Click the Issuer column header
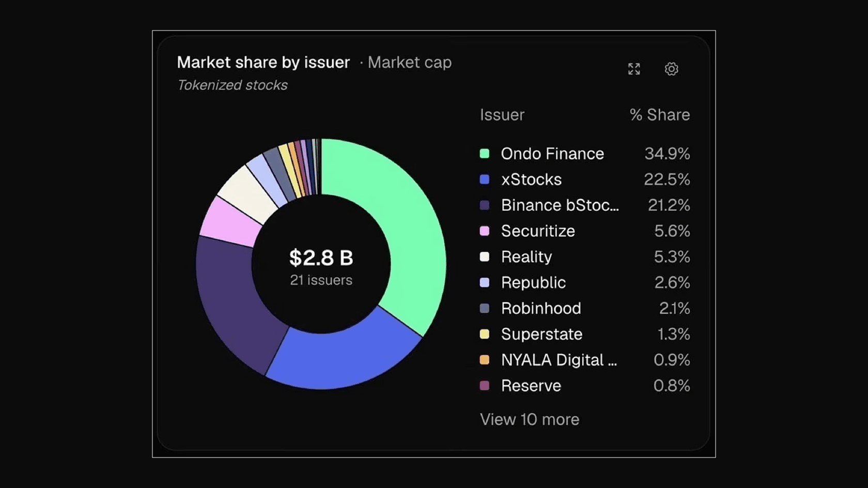This screenshot has height=488, width=868. 502,115
